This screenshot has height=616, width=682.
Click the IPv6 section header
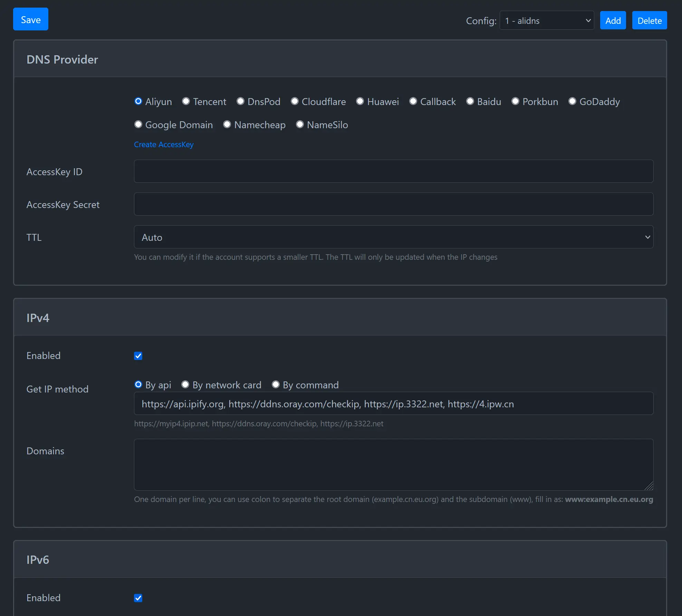coord(340,559)
